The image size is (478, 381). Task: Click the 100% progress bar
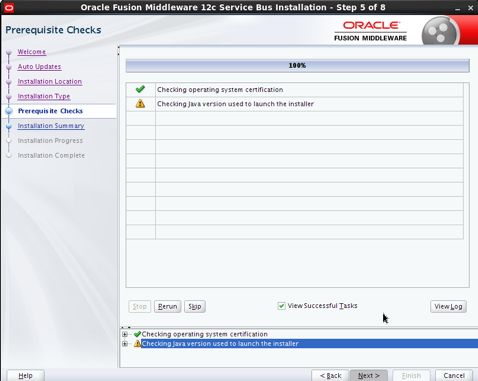pyautogui.click(x=297, y=65)
